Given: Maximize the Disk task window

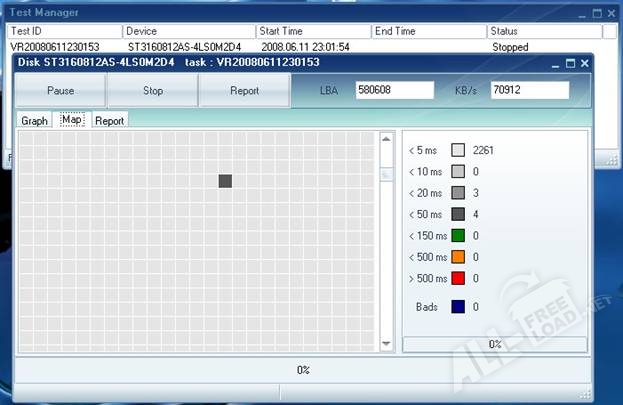Looking at the screenshot, I should pyautogui.click(x=570, y=62).
